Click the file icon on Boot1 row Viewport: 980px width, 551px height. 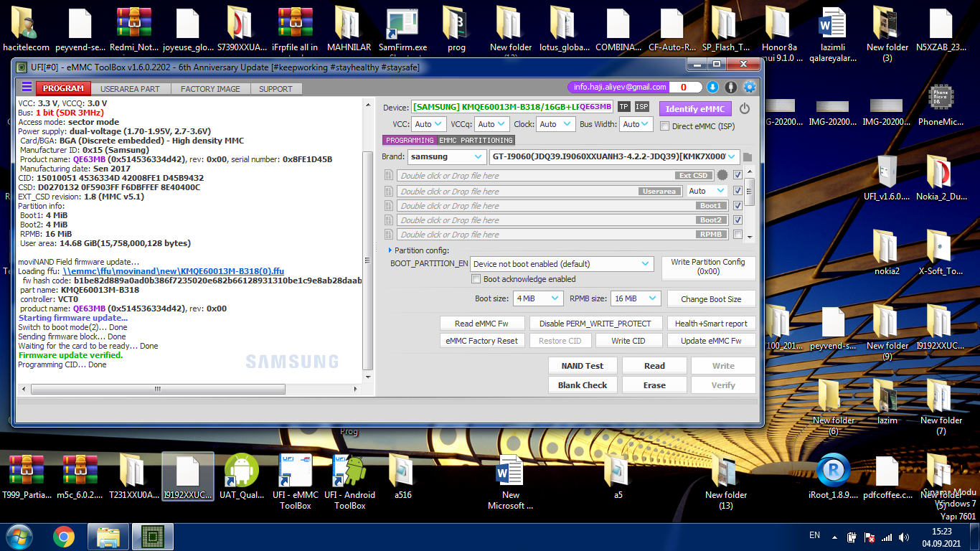[389, 206]
